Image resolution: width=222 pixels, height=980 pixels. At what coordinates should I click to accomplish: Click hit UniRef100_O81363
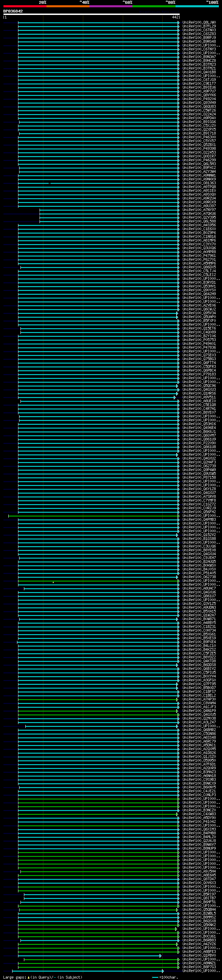(x=199, y=183)
